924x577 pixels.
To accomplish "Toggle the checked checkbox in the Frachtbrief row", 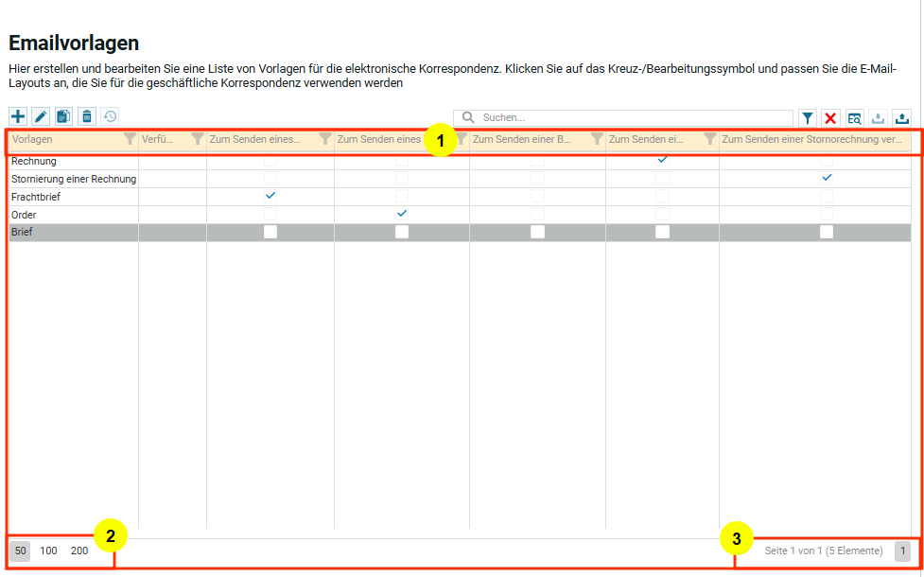I will [x=270, y=196].
